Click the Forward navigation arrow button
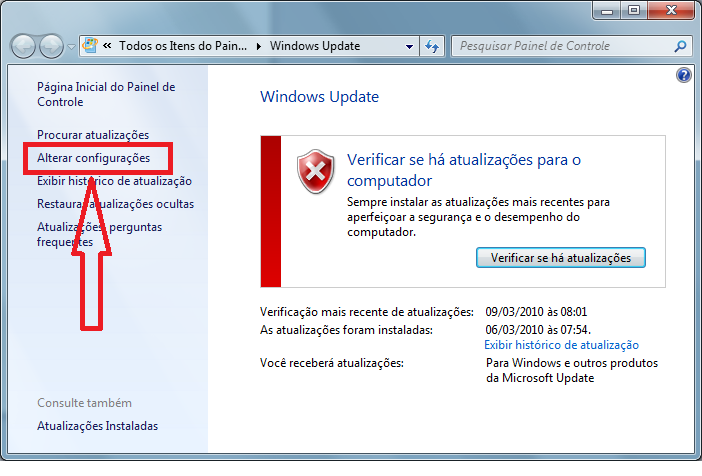Screen dimensions: 702x476 point(51,46)
